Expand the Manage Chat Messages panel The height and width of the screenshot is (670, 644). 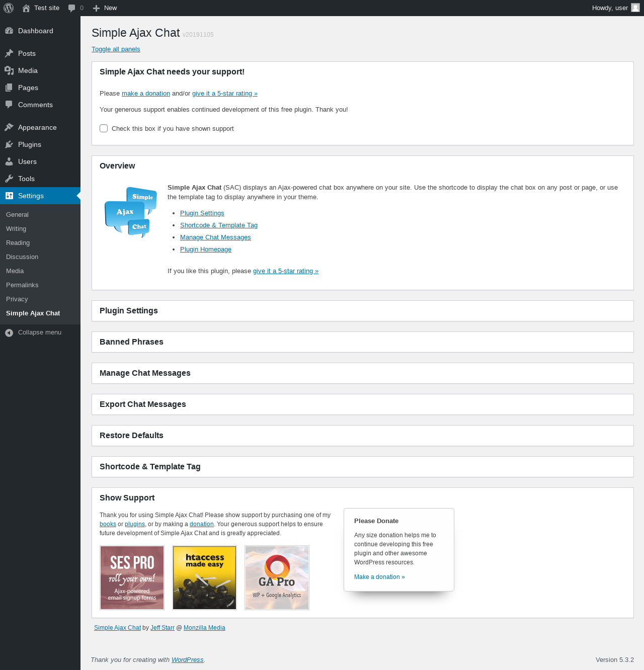click(363, 373)
